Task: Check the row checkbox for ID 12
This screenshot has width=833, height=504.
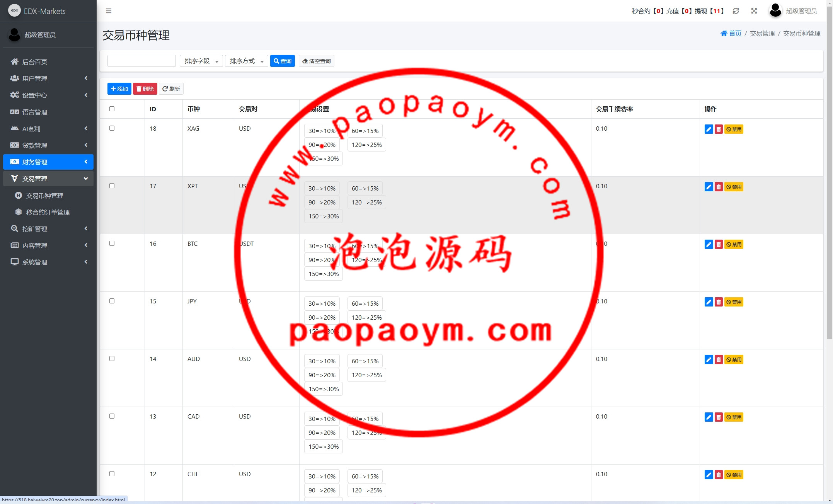Action: (112, 473)
